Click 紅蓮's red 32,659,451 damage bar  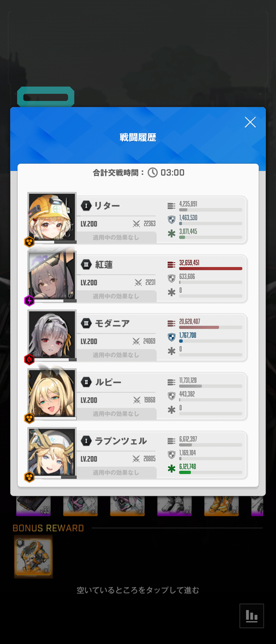[210, 269]
